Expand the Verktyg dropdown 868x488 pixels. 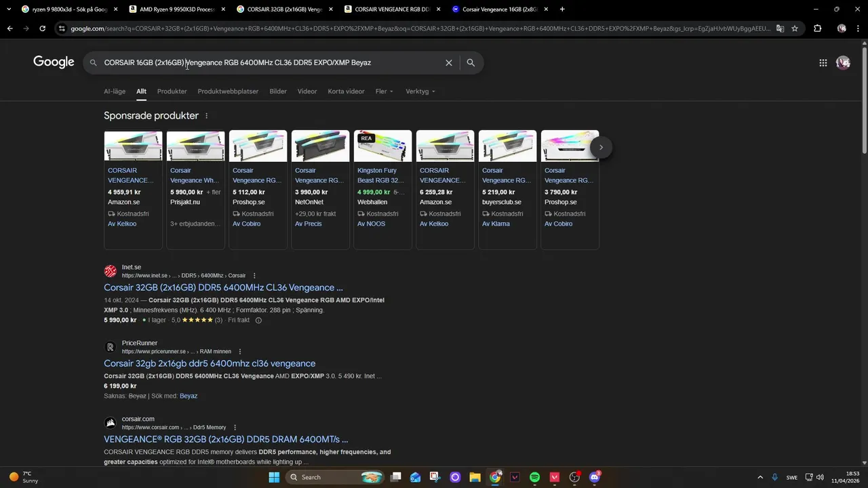pyautogui.click(x=420, y=91)
